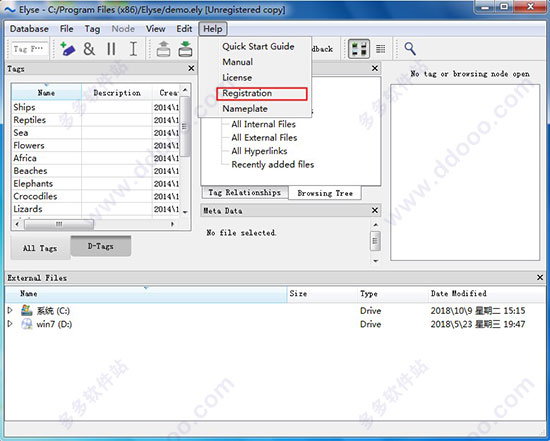
Task: Select the ampersand AND operator icon
Action: tap(89, 49)
